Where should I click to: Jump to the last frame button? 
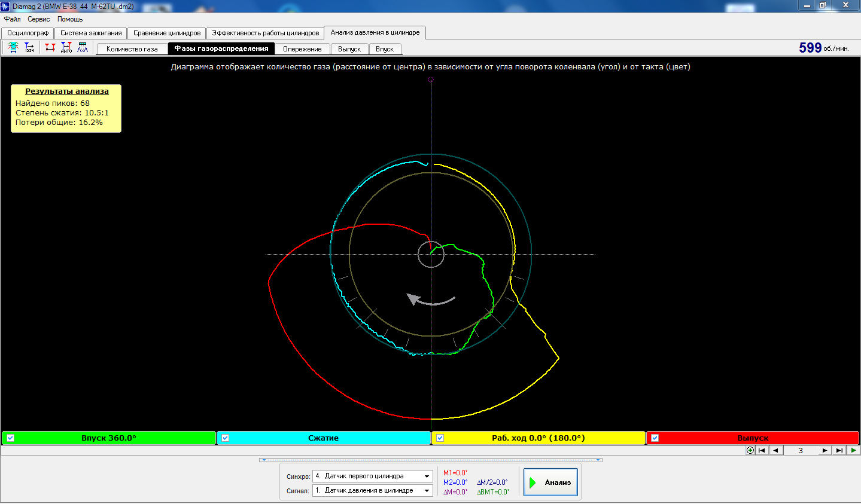pos(839,450)
